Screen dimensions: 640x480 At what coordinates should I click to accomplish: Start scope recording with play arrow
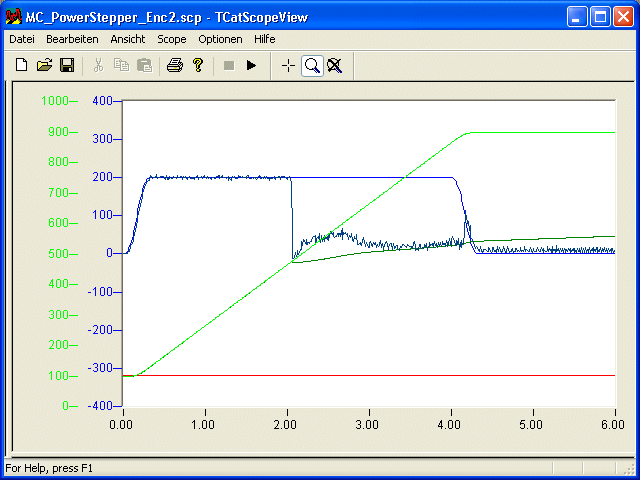pos(251,65)
